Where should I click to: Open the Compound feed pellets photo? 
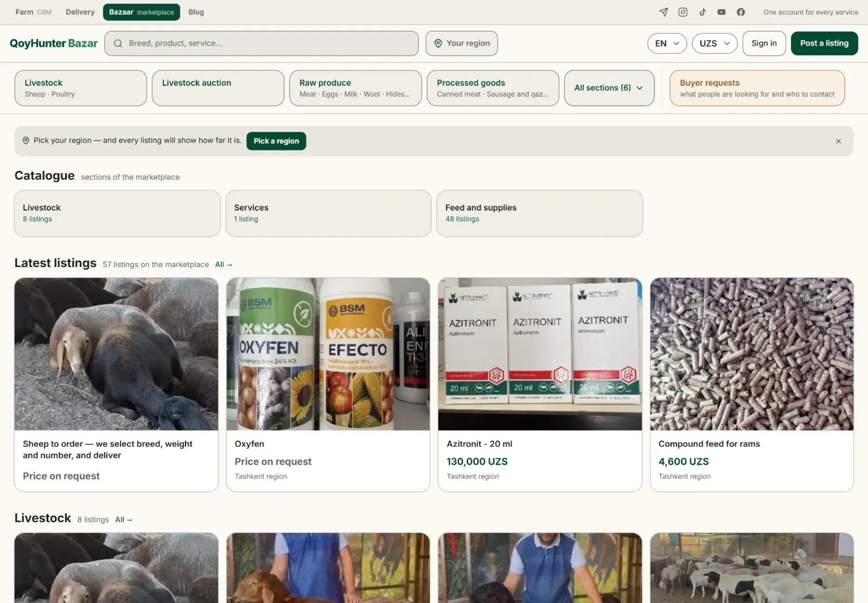pyautogui.click(x=752, y=354)
